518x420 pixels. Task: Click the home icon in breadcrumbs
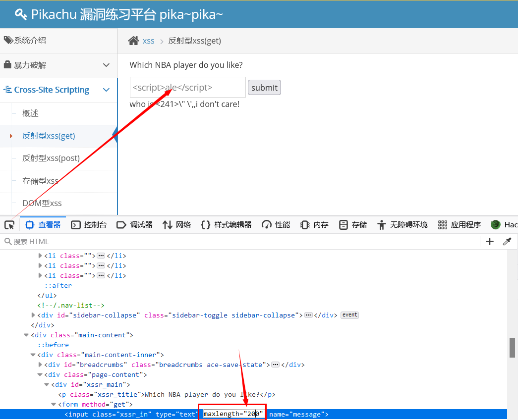[133, 41]
